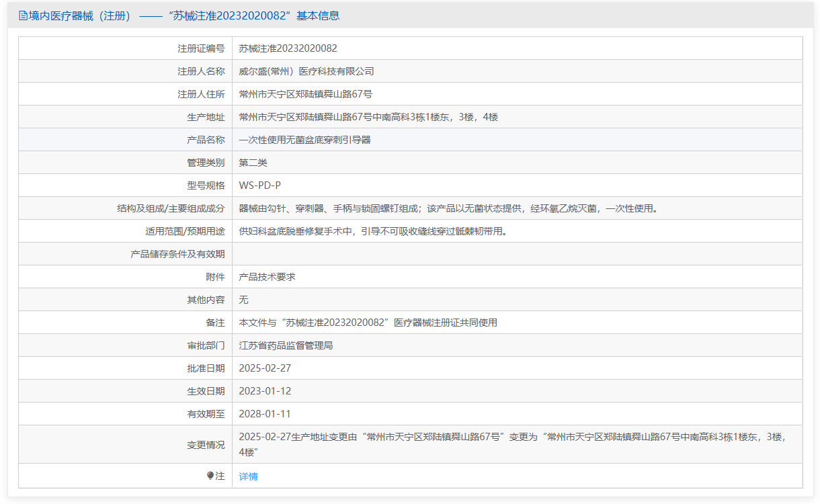Viewport: 820px width, 504px height.
Task: Click the 管理类别 label
Action: click(x=206, y=163)
